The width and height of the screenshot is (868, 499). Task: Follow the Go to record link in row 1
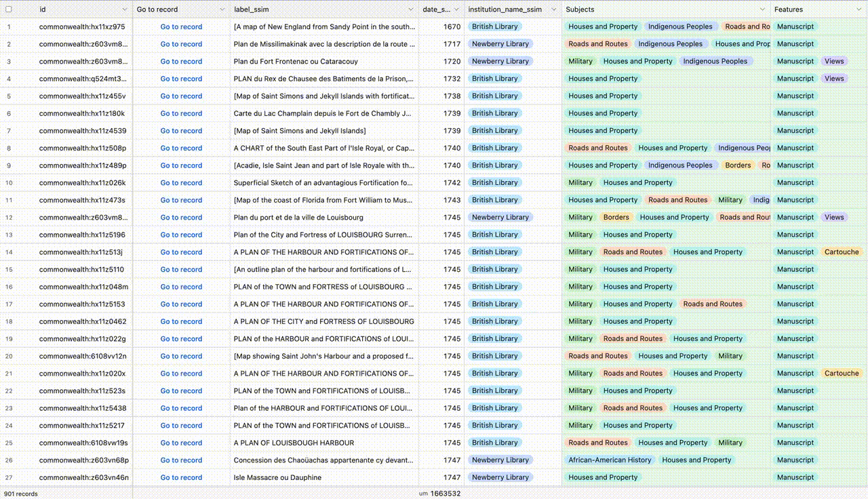pos(181,26)
